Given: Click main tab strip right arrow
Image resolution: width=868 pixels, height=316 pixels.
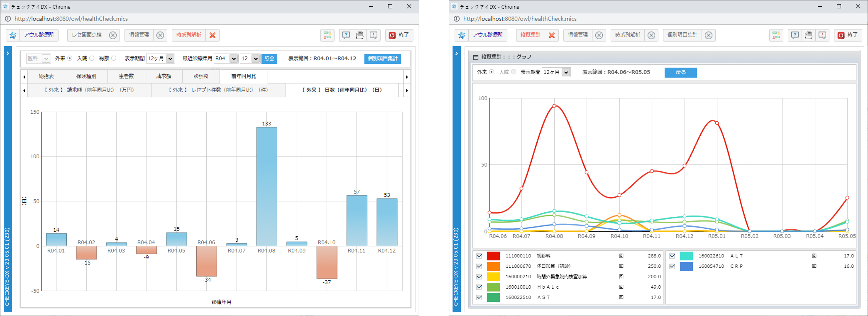Looking at the screenshot, I should (407, 77).
